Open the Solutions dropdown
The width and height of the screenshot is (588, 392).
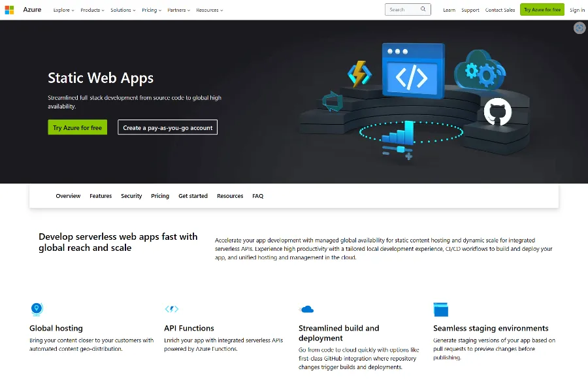pyautogui.click(x=123, y=10)
